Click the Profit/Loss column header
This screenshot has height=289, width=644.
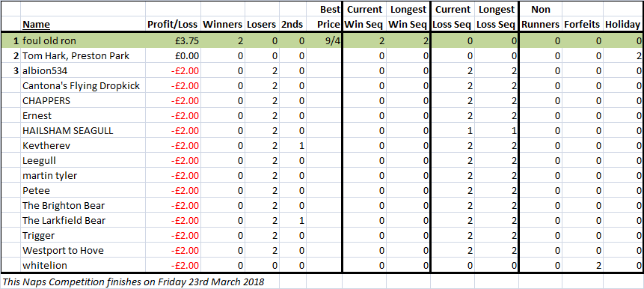(173, 25)
